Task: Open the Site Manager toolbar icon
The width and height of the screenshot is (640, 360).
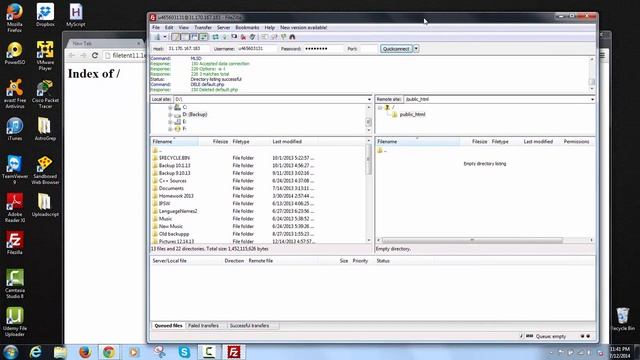Action: [157, 37]
